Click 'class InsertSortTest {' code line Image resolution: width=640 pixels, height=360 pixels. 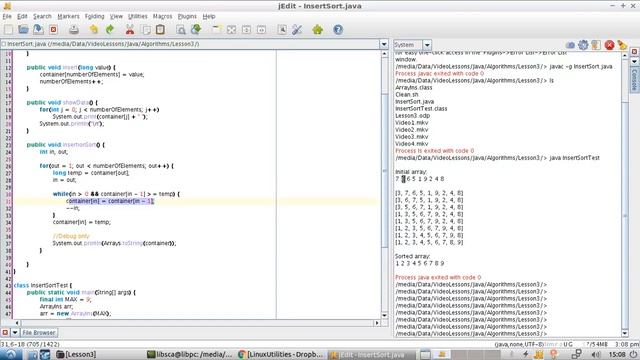coord(43,285)
